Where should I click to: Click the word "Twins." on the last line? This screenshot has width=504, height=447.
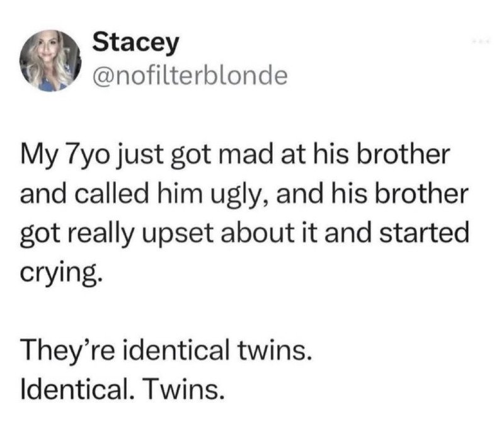point(185,389)
